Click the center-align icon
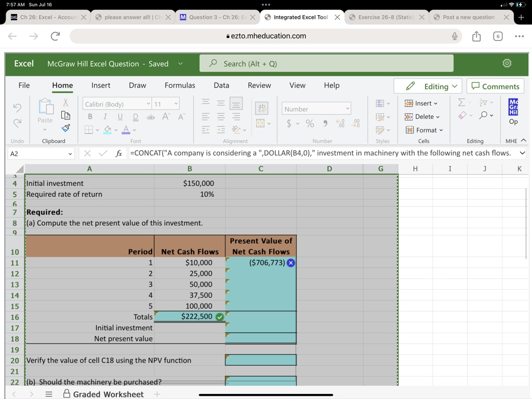This screenshot has width=532, height=399. [221, 117]
